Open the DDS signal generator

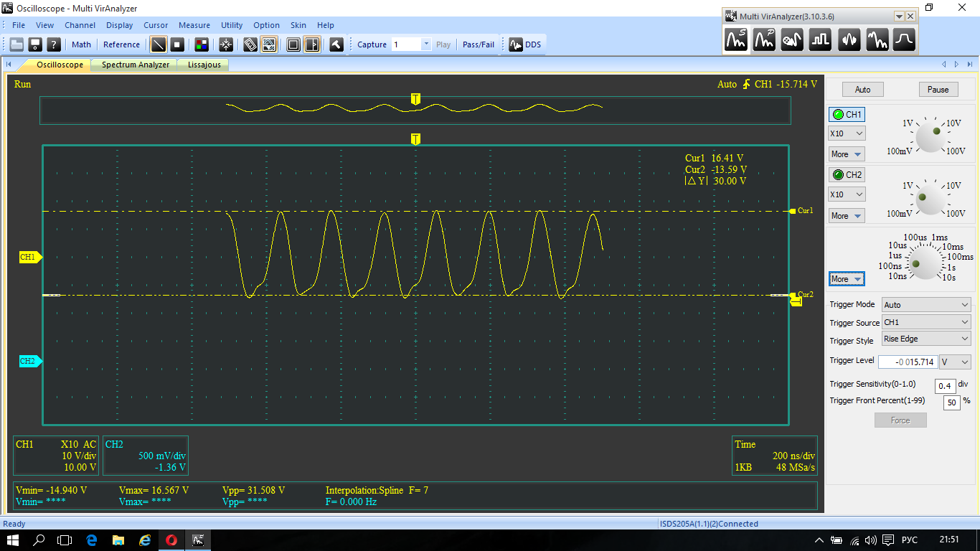pyautogui.click(x=525, y=44)
